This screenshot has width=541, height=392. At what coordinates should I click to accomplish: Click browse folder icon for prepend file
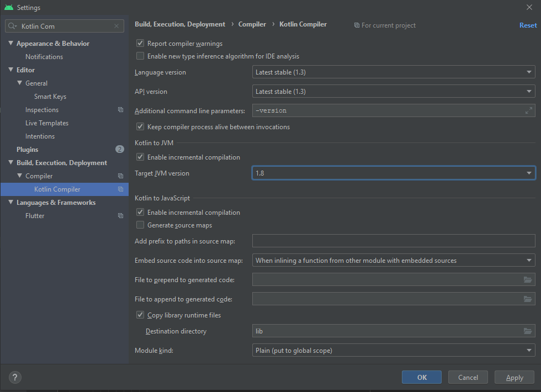coord(528,280)
